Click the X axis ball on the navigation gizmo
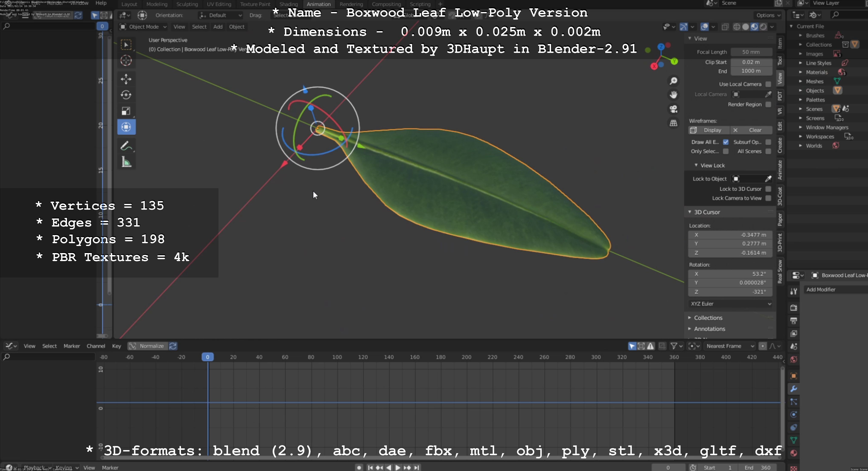 click(654, 66)
